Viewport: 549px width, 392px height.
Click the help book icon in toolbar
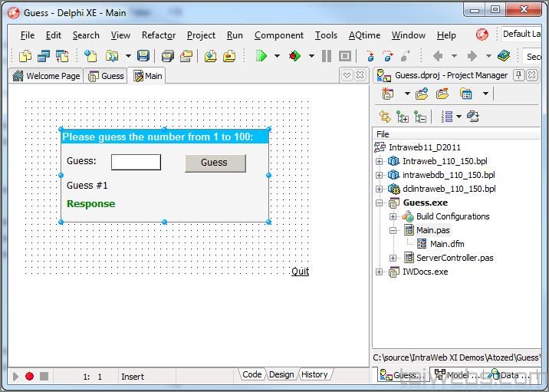(x=503, y=56)
